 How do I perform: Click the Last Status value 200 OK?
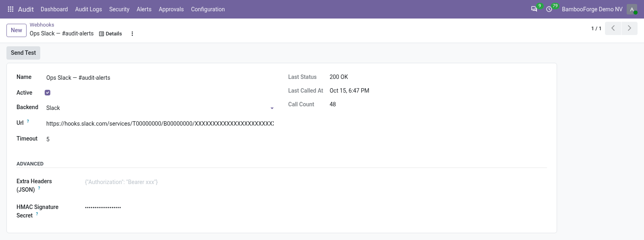[339, 77]
